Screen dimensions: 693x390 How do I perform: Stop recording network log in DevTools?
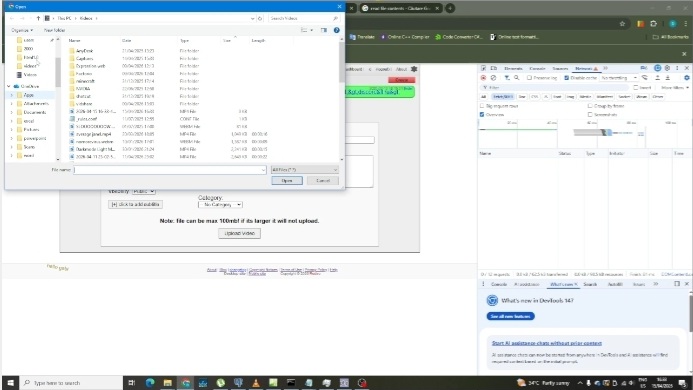click(484, 78)
